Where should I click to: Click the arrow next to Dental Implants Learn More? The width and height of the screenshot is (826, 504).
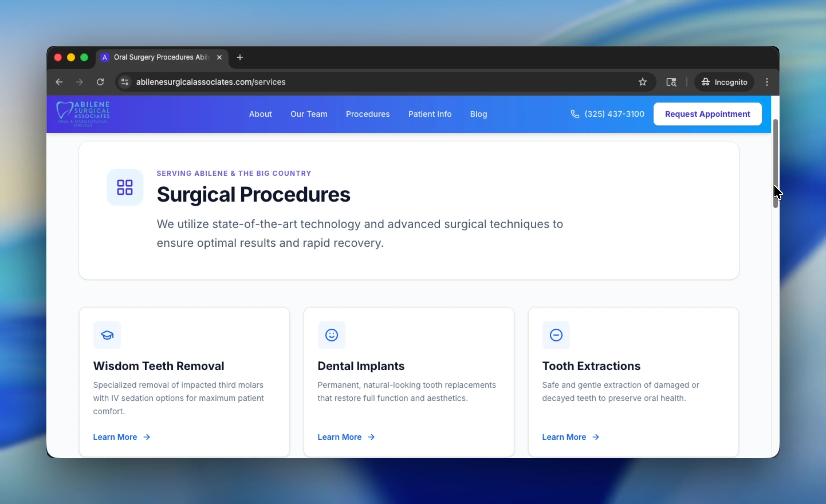pos(371,437)
